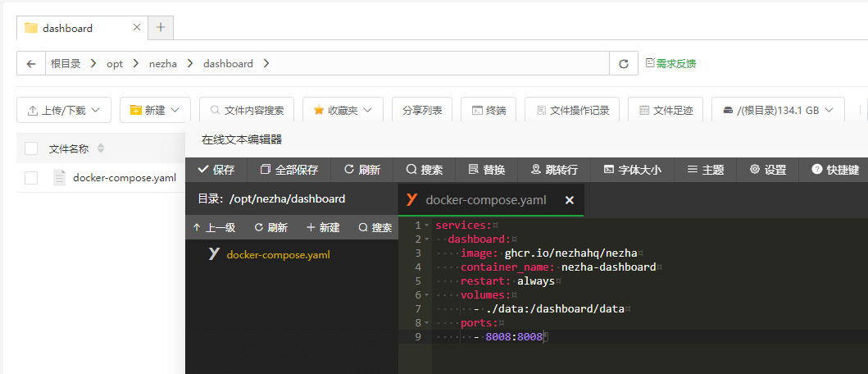Save the file with the editor Save button
Screen dimensions: 868x374
[216, 170]
